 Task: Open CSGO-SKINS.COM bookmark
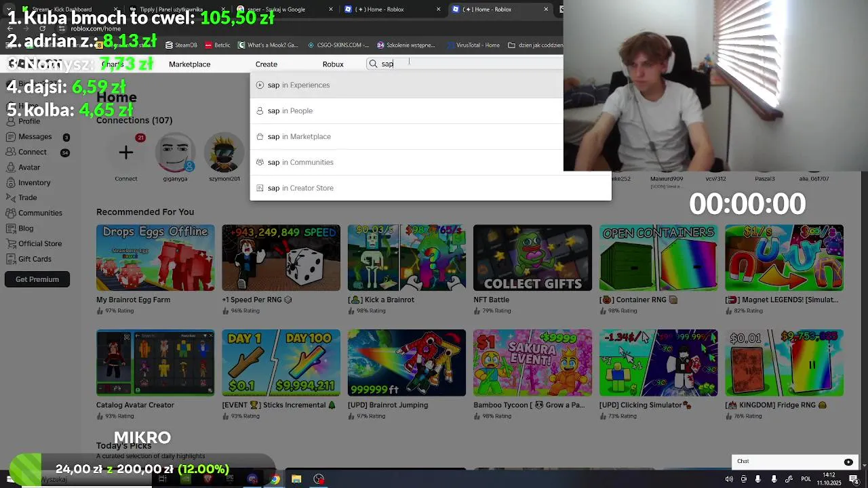pyautogui.click(x=338, y=45)
